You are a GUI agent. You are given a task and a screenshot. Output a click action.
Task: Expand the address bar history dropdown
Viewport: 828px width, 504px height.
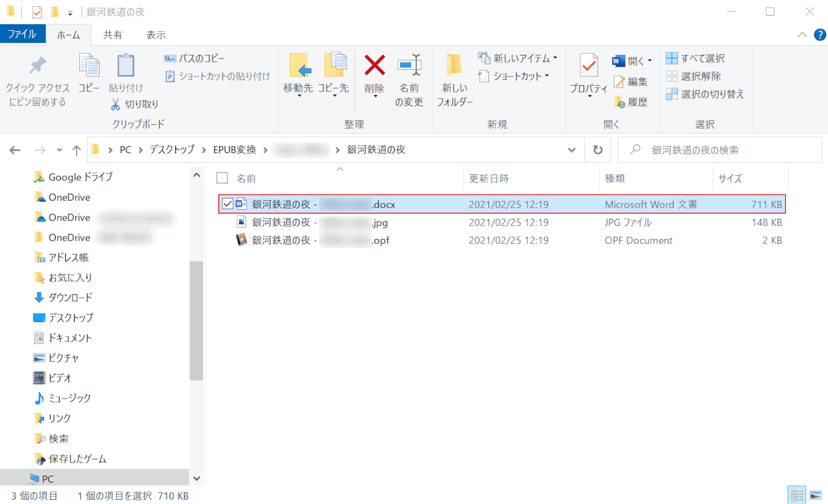tap(572, 150)
